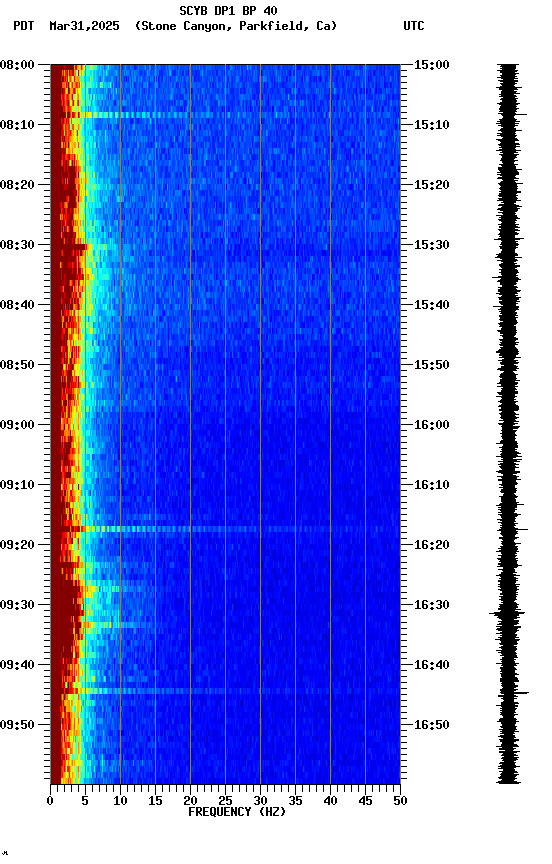
Task: Click the PDT time label "08:00"
Action: [17, 65]
